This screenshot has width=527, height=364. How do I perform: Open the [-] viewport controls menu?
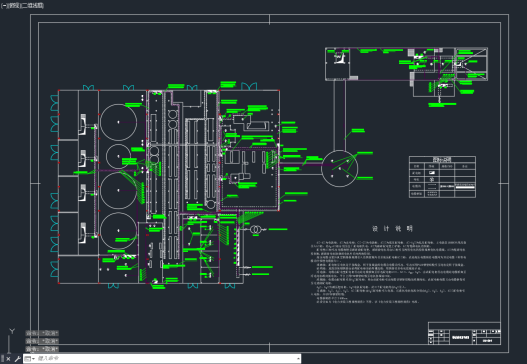coord(4,6)
